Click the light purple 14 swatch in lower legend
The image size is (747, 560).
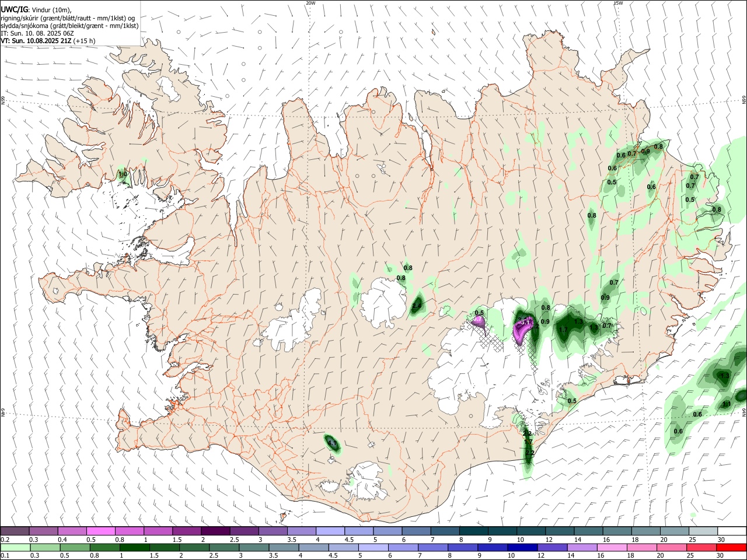point(582,547)
